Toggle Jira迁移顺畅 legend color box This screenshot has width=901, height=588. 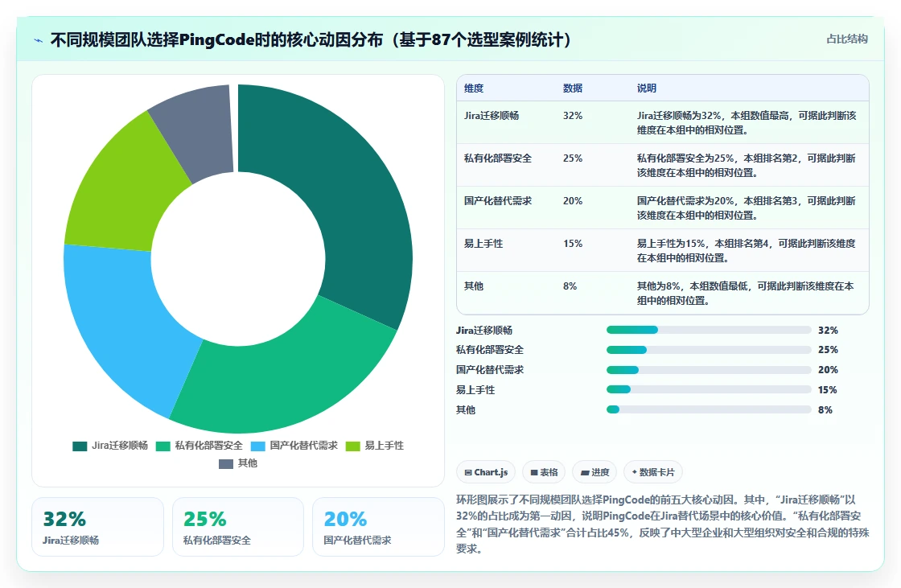[80, 446]
